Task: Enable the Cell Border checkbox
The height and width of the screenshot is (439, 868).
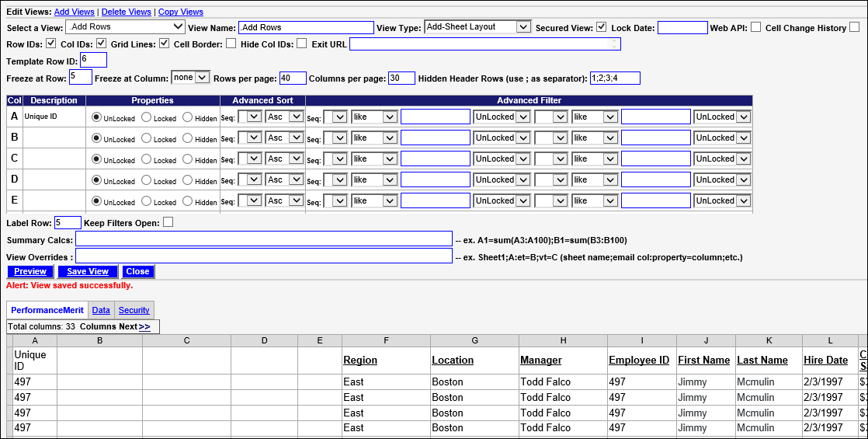Action: point(231,44)
